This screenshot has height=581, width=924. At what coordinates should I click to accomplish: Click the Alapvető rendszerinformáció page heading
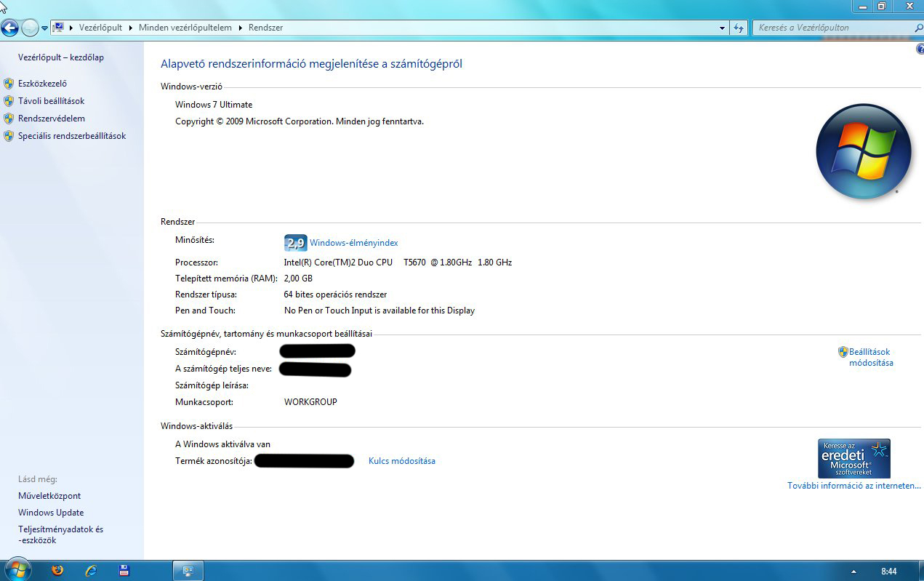[x=311, y=64]
